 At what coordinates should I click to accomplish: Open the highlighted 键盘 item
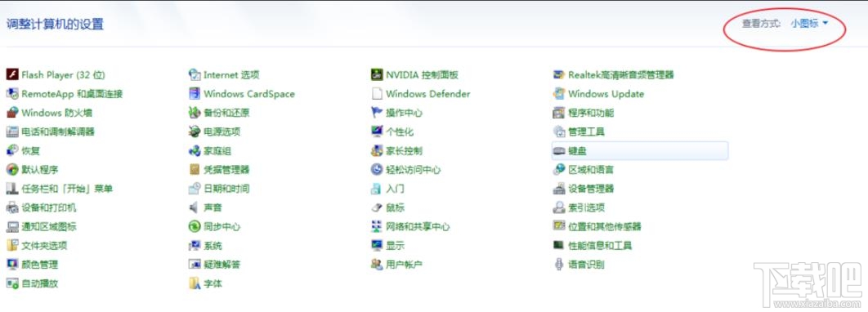(639, 150)
